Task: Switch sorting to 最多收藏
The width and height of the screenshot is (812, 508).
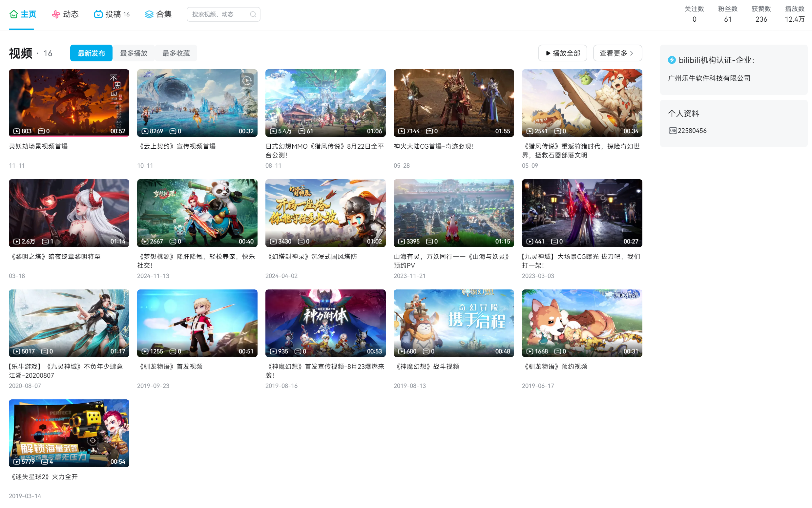Action: [176, 53]
